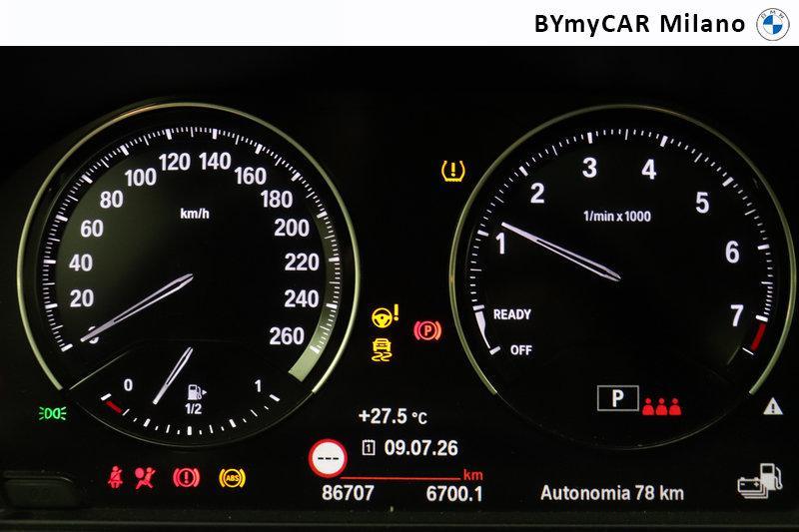The height and width of the screenshot is (532, 799).
Task: Click the red seatbelt warning icon
Action: [x=116, y=477]
